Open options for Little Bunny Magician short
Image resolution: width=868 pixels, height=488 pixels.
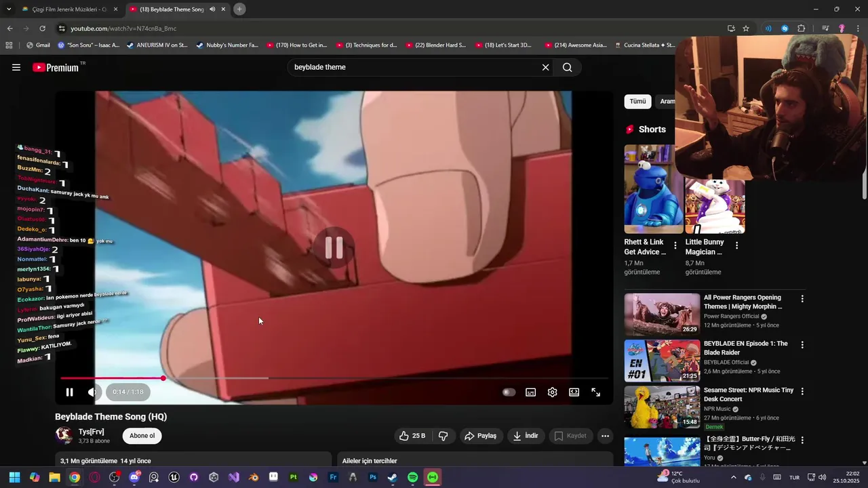tap(736, 245)
